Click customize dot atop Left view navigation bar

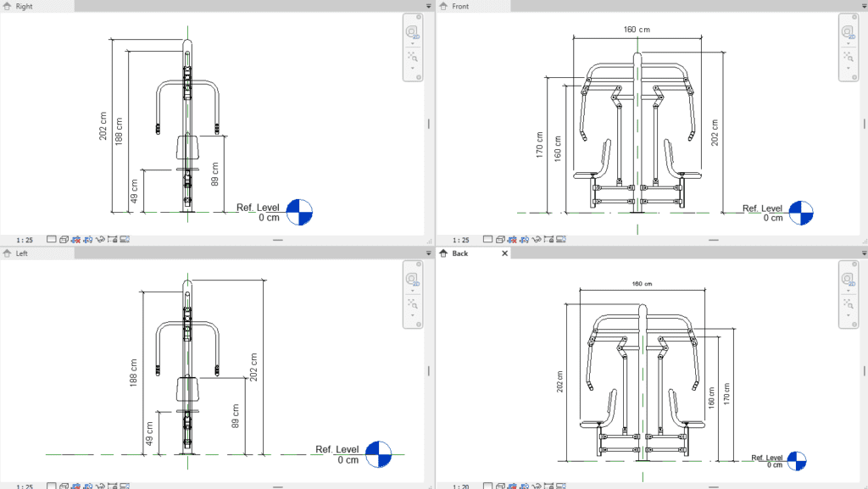419,264
